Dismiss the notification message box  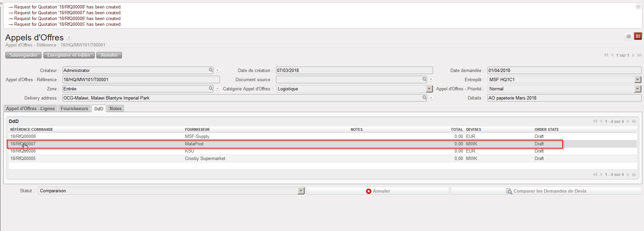coord(638,6)
